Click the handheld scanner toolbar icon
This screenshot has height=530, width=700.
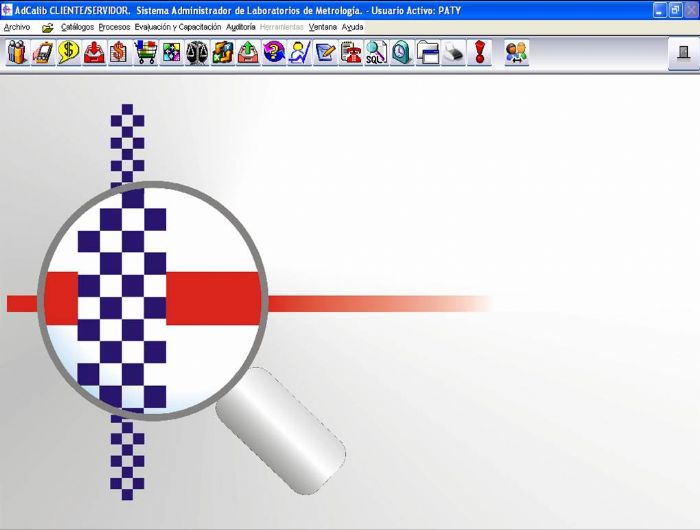(x=43, y=52)
